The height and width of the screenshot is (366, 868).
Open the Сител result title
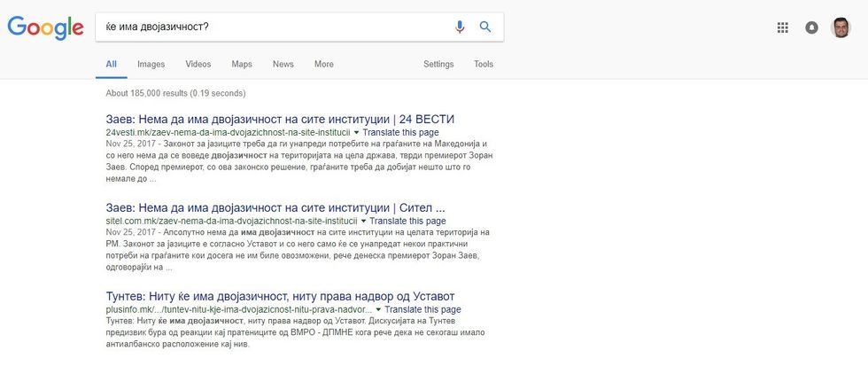point(275,208)
